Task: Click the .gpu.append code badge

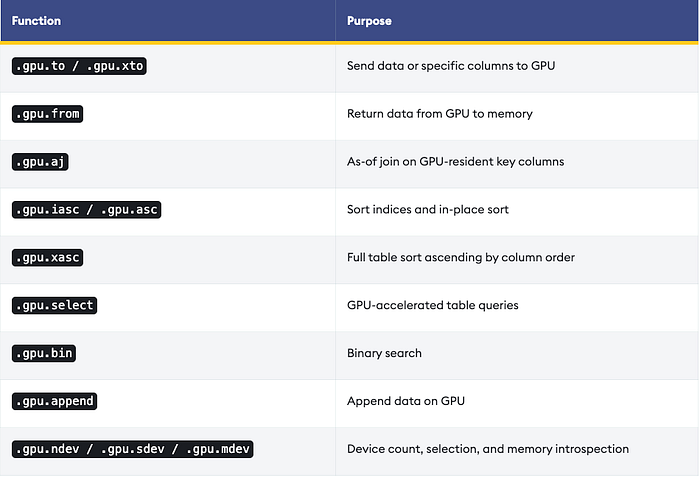Action: coord(54,401)
